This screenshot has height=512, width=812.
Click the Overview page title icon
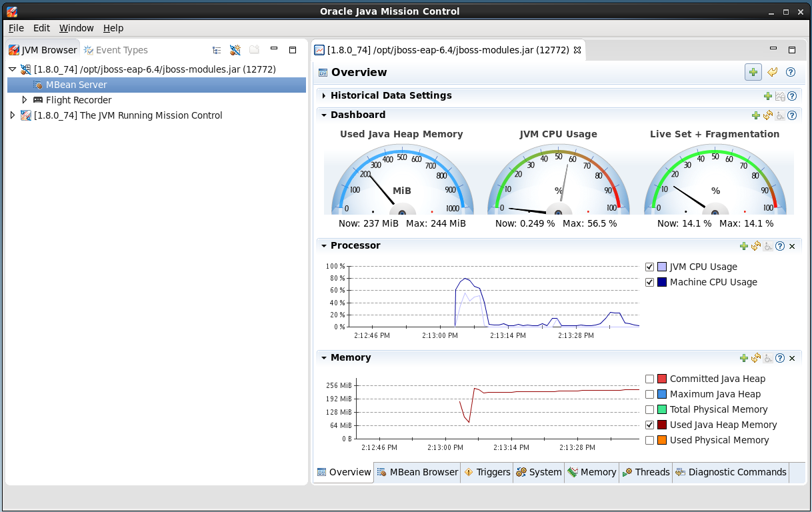click(x=323, y=73)
